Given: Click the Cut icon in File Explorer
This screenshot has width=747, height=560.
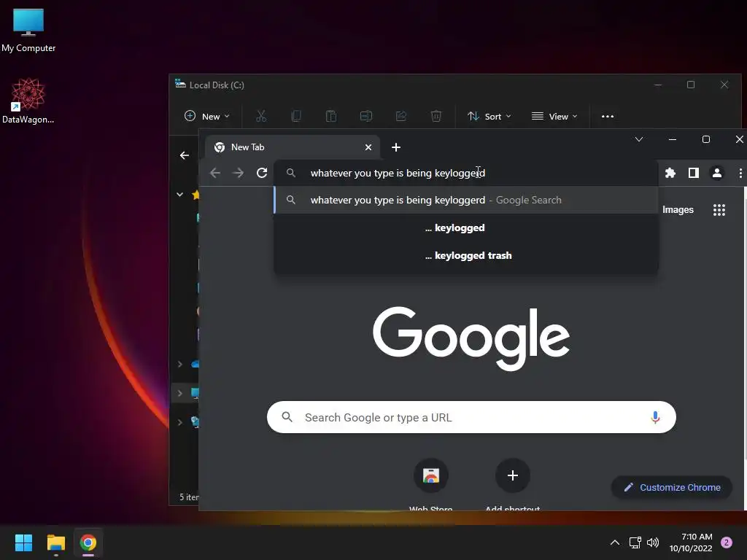Looking at the screenshot, I should pos(261,116).
